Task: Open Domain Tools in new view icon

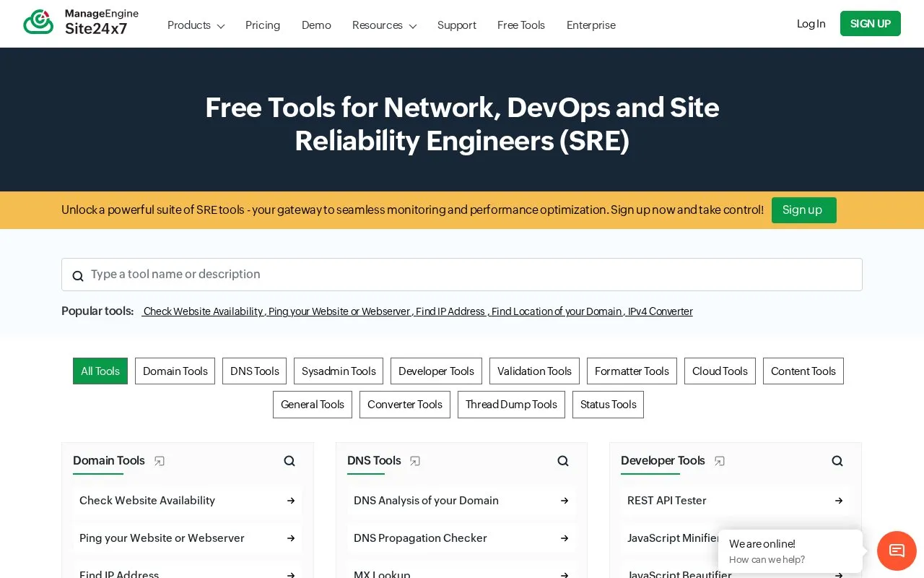Action: point(160,461)
